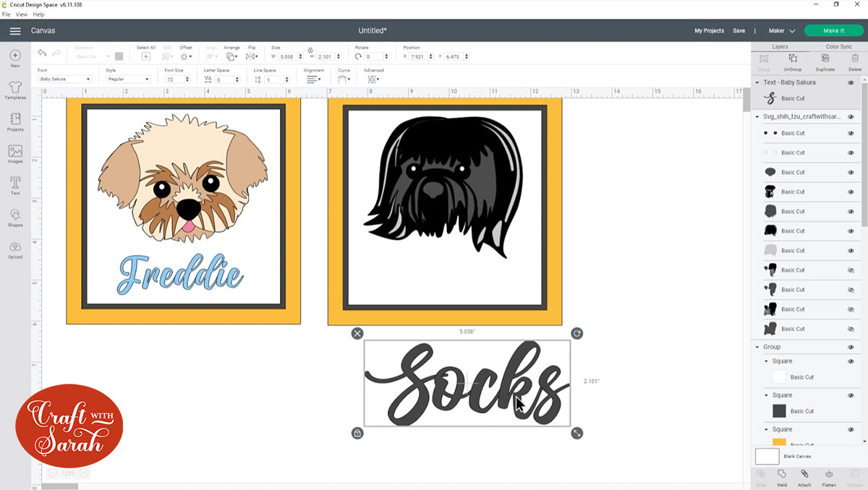Click the green Make It button
Viewport: 868px width, 490px height.
[833, 31]
